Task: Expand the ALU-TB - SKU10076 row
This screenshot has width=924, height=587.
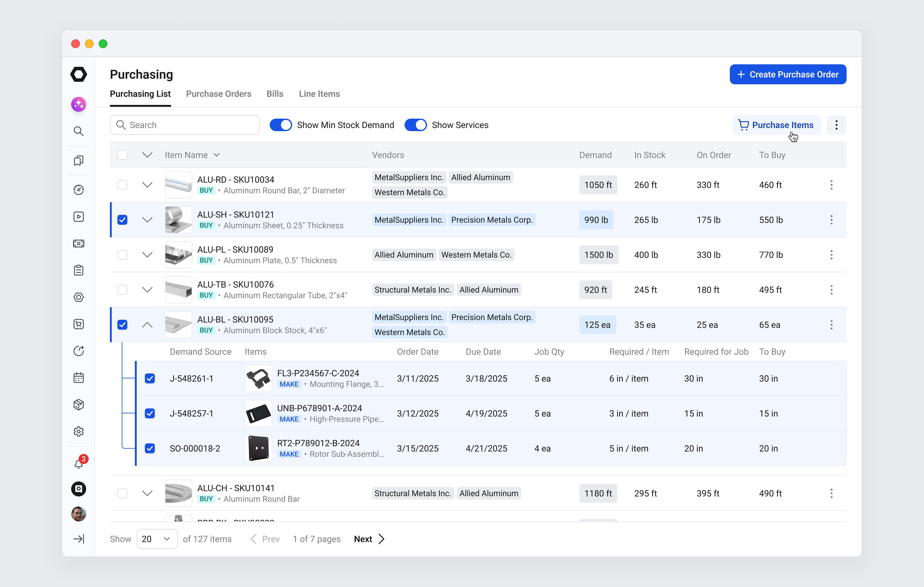Action: pos(147,290)
